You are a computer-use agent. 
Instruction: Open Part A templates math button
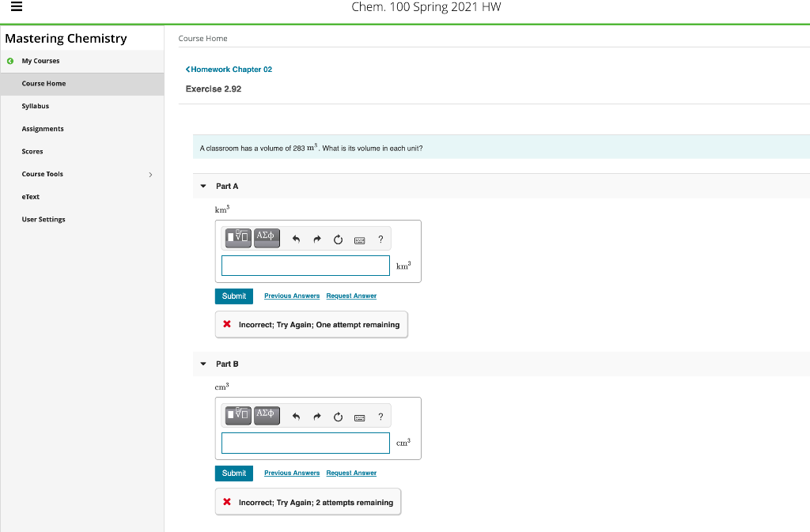(238, 238)
